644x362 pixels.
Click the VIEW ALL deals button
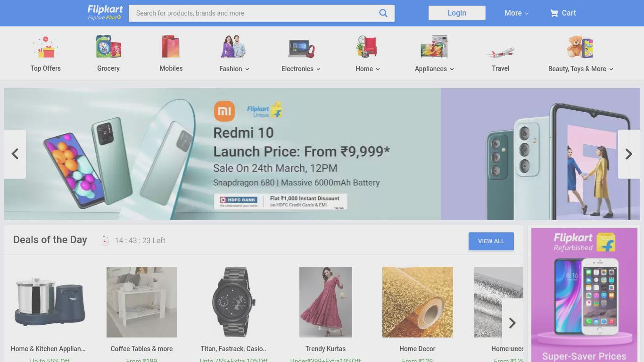pyautogui.click(x=491, y=241)
